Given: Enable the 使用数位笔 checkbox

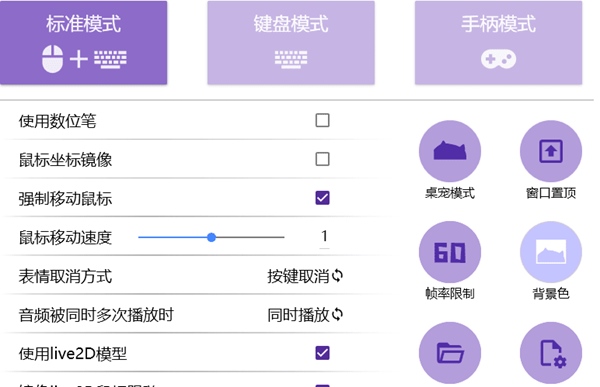Looking at the screenshot, I should tap(322, 120).
